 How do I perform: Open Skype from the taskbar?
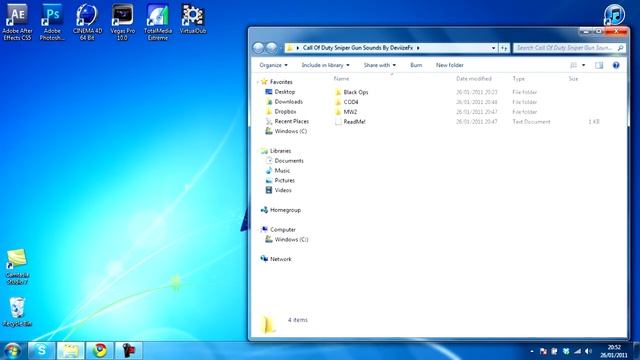[41, 350]
